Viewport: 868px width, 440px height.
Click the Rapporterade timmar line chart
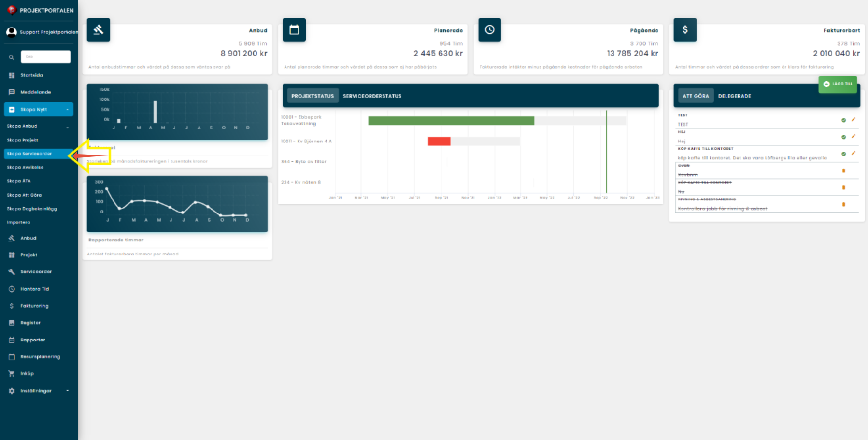pyautogui.click(x=177, y=204)
